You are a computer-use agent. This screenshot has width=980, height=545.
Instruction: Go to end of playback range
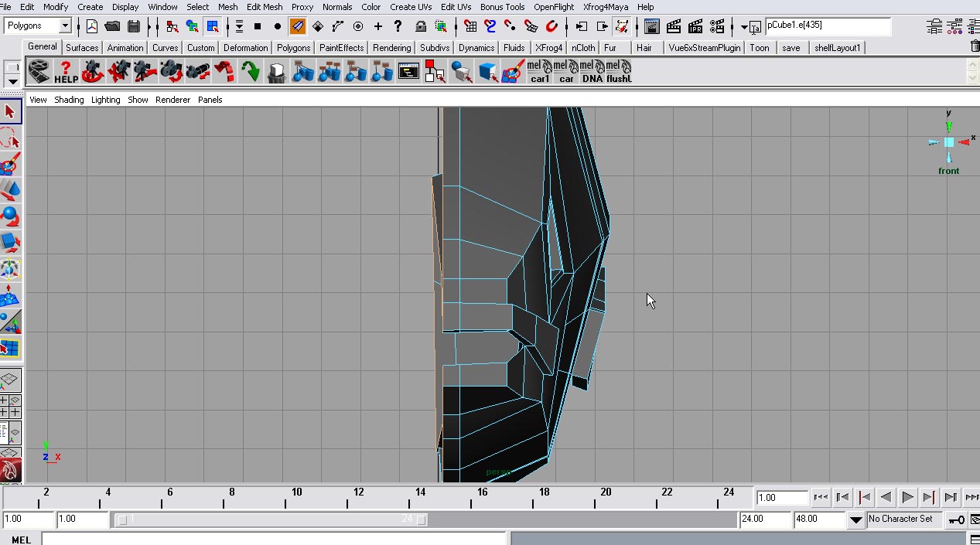tap(971, 498)
